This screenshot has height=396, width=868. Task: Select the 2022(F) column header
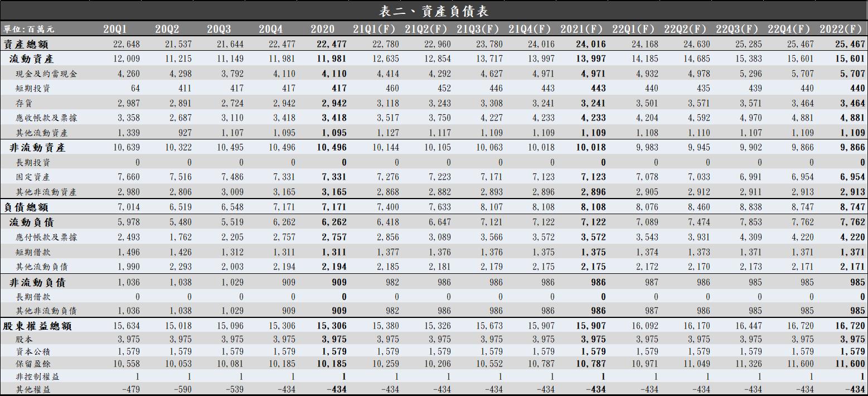tap(841, 29)
